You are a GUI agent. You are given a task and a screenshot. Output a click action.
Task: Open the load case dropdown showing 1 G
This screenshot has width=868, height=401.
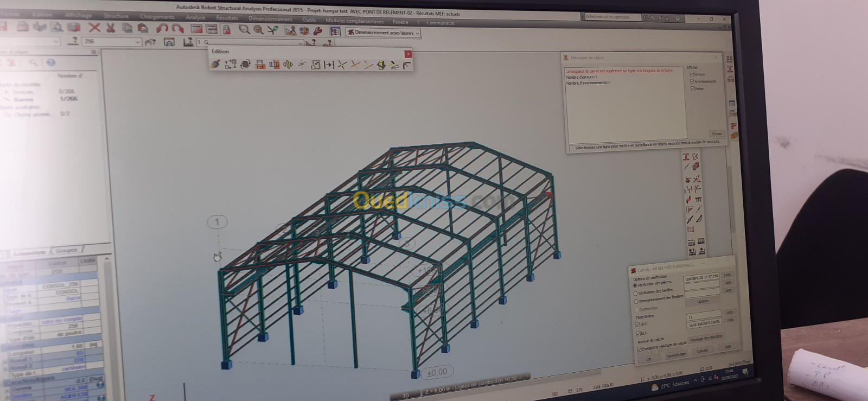click(250, 42)
